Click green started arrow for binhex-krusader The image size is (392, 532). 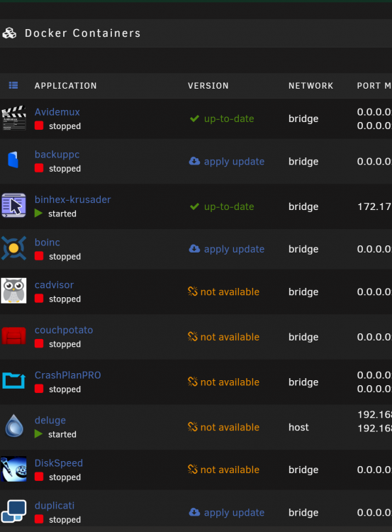click(39, 214)
